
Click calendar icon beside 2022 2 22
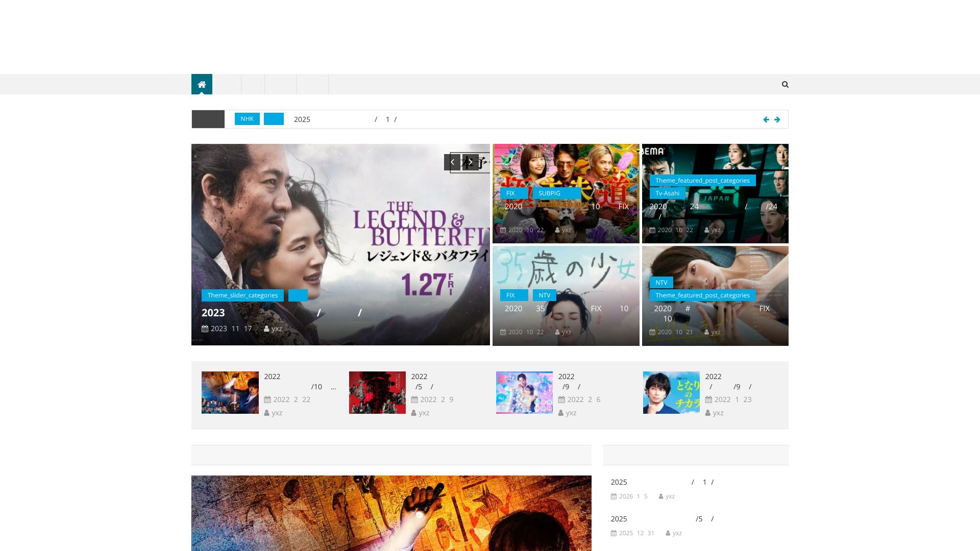pos(267,399)
